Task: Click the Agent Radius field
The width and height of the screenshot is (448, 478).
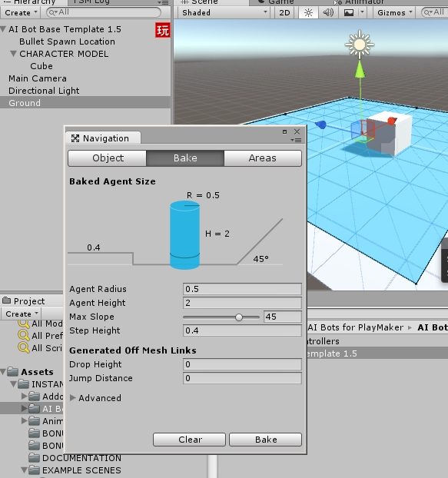Action: click(242, 289)
